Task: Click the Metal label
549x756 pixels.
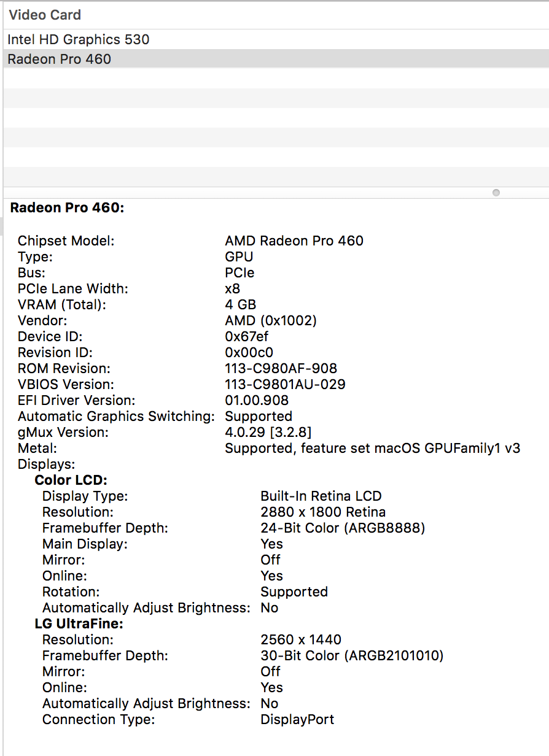Action: pyautogui.click(x=37, y=448)
